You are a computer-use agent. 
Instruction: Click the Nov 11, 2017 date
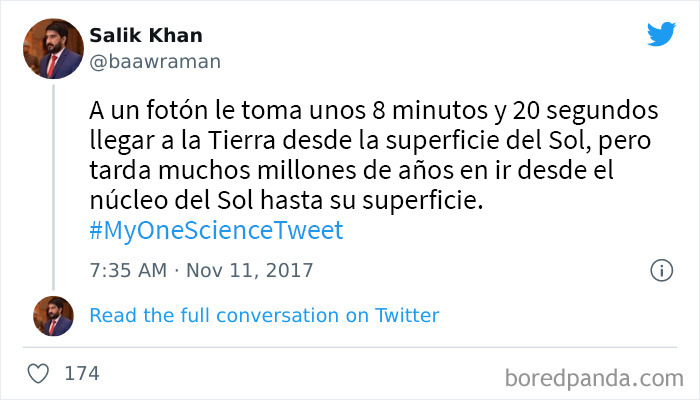pyautogui.click(x=246, y=270)
